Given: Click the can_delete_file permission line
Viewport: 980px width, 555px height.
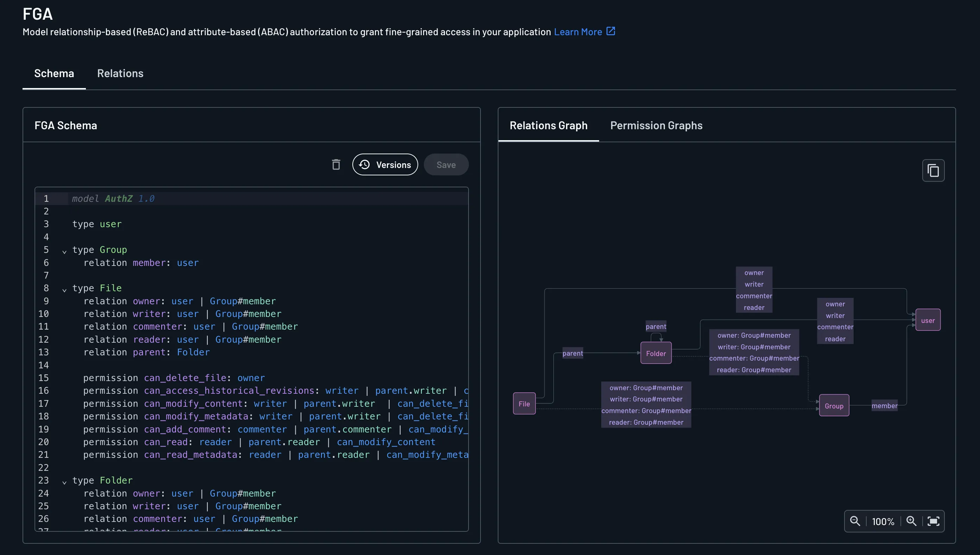Looking at the screenshot, I should click(174, 378).
